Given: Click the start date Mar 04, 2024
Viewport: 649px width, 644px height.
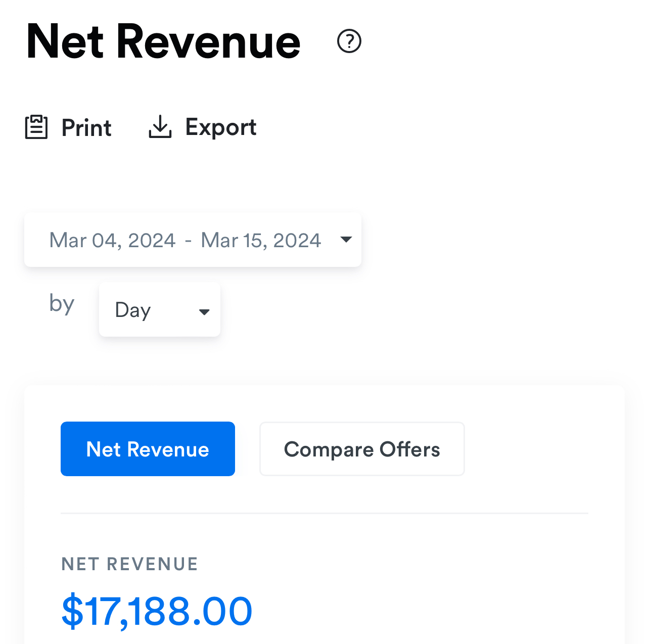Looking at the screenshot, I should click(112, 240).
